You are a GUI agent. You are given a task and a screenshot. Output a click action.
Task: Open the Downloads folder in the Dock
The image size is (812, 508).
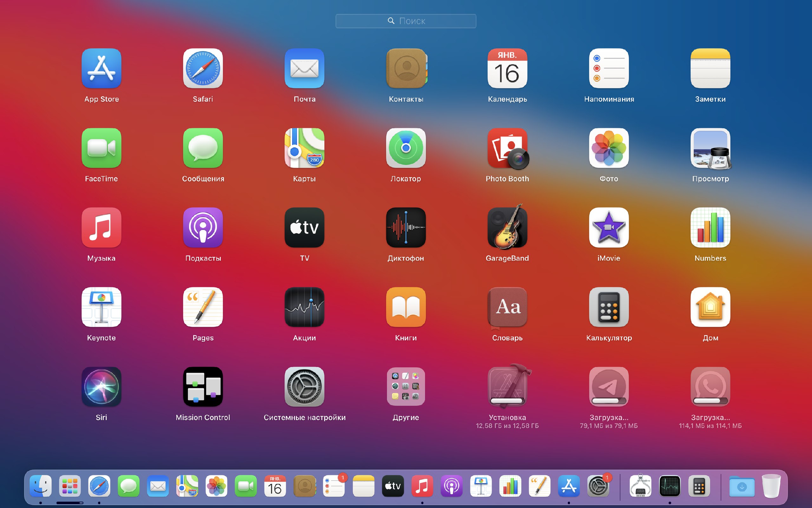742,486
